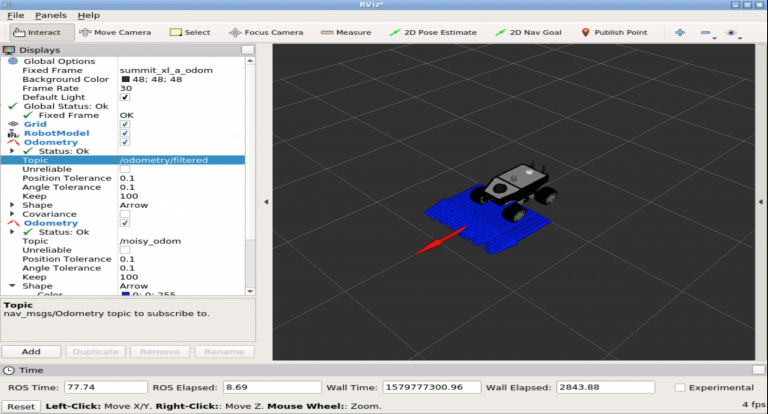Open the Help menu
This screenshot has width=768, height=414.
point(89,15)
